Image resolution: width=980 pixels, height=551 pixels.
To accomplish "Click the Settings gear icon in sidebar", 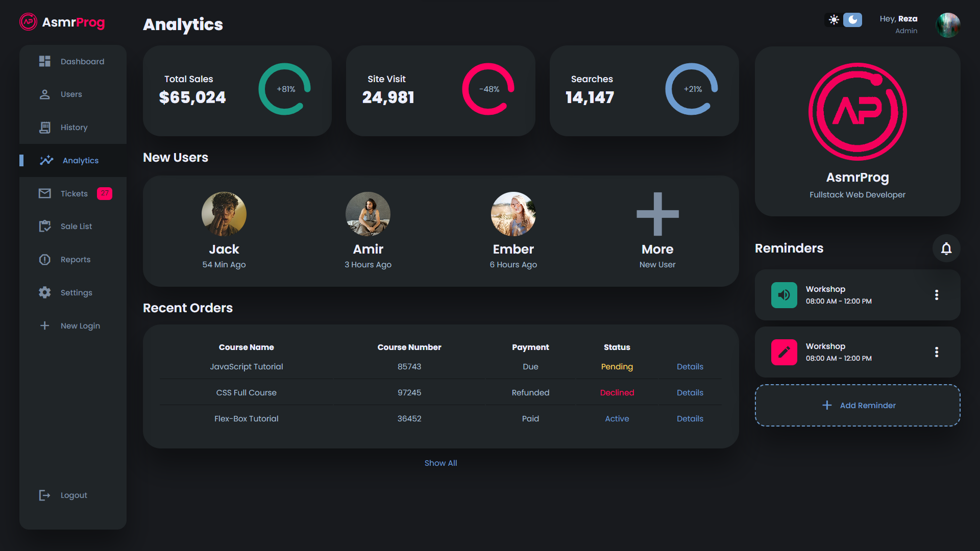I will coord(45,292).
